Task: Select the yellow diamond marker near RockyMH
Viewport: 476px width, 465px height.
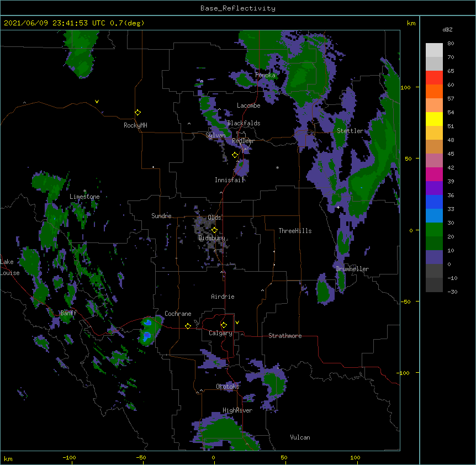Action: point(138,113)
